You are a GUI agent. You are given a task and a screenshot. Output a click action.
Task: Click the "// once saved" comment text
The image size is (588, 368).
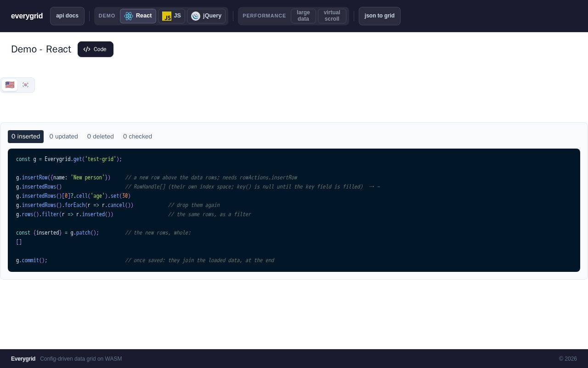click(x=200, y=260)
